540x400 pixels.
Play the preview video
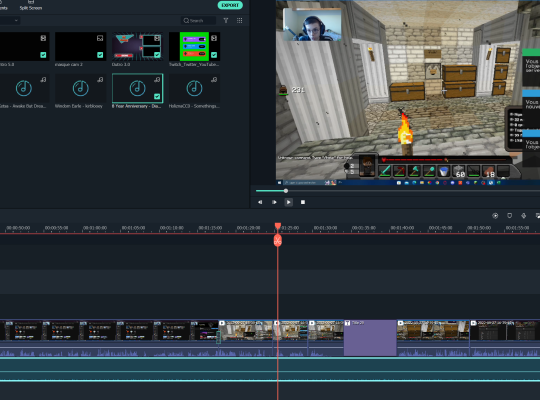[x=289, y=202]
